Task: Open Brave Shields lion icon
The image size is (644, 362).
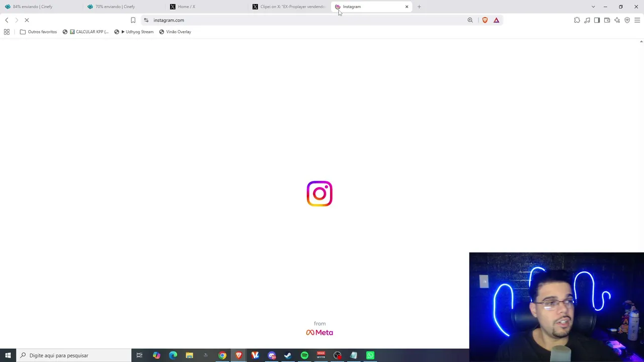Action: tap(485, 20)
